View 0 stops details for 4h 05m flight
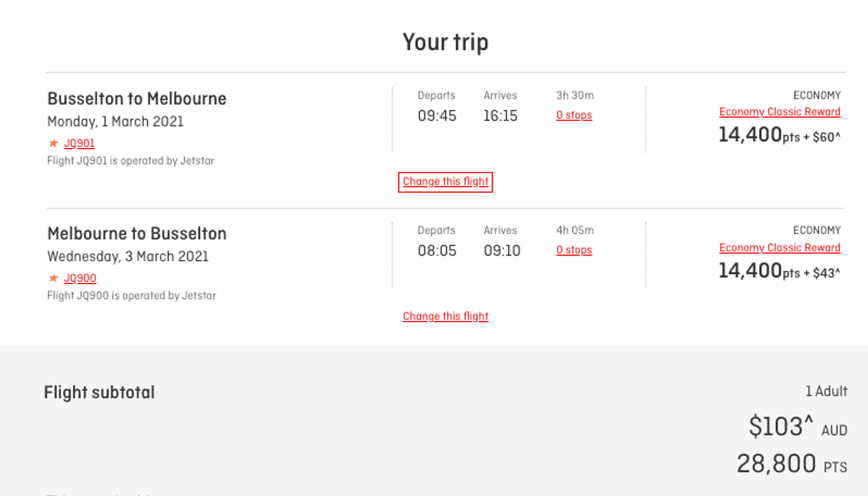Screen dimensions: 868x496 (x=574, y=250)
